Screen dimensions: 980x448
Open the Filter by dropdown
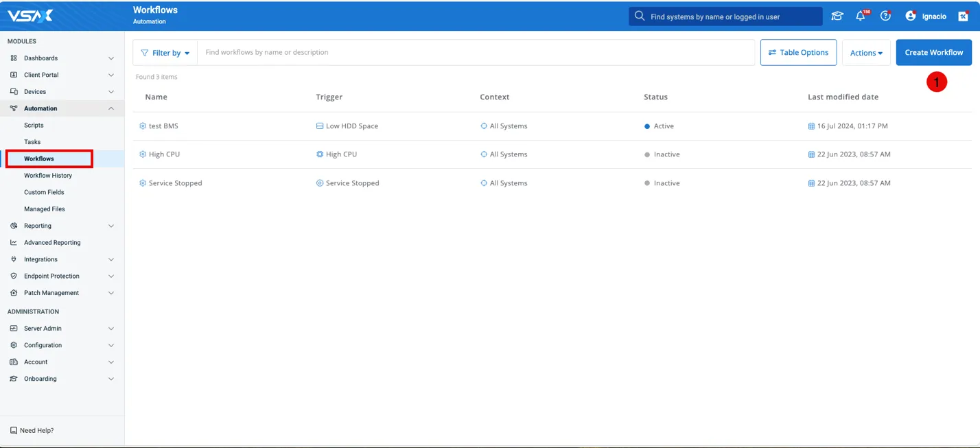tap(165, 53)
